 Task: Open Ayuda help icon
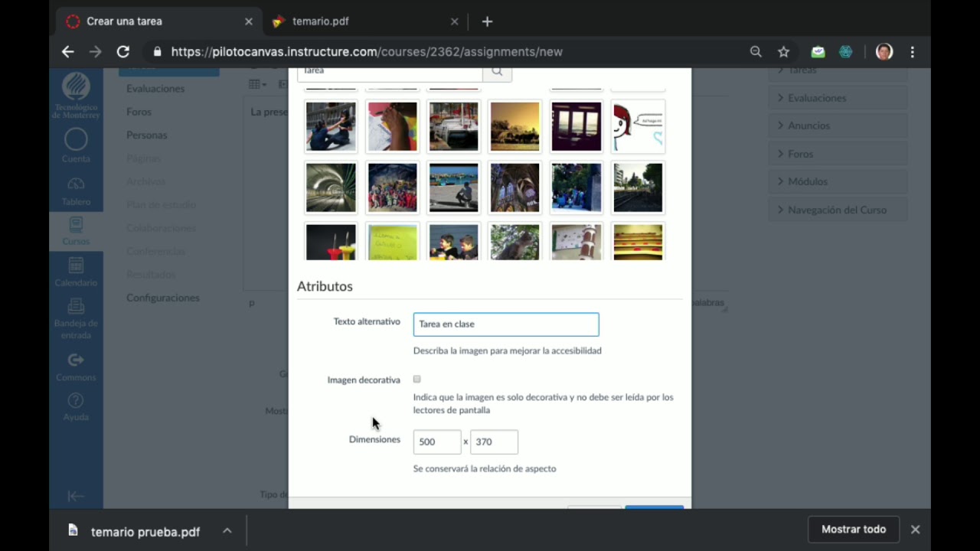pos(76,406)
